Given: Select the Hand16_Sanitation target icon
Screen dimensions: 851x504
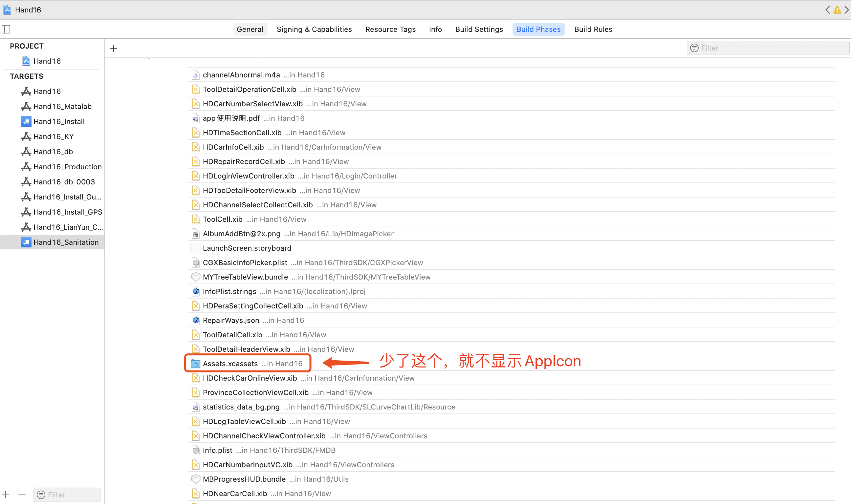Looking at the screenshot, I should 26,242.
